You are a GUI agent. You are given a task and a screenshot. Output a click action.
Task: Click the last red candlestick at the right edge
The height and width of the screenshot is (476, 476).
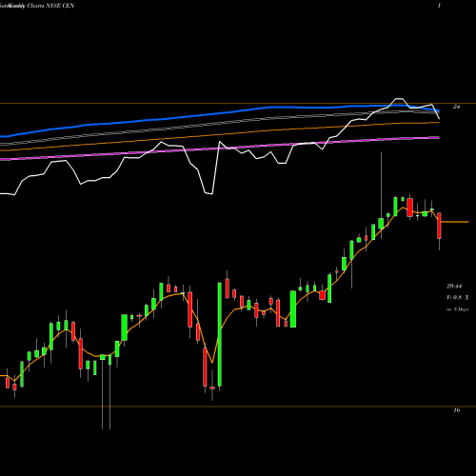coord(439,226)
